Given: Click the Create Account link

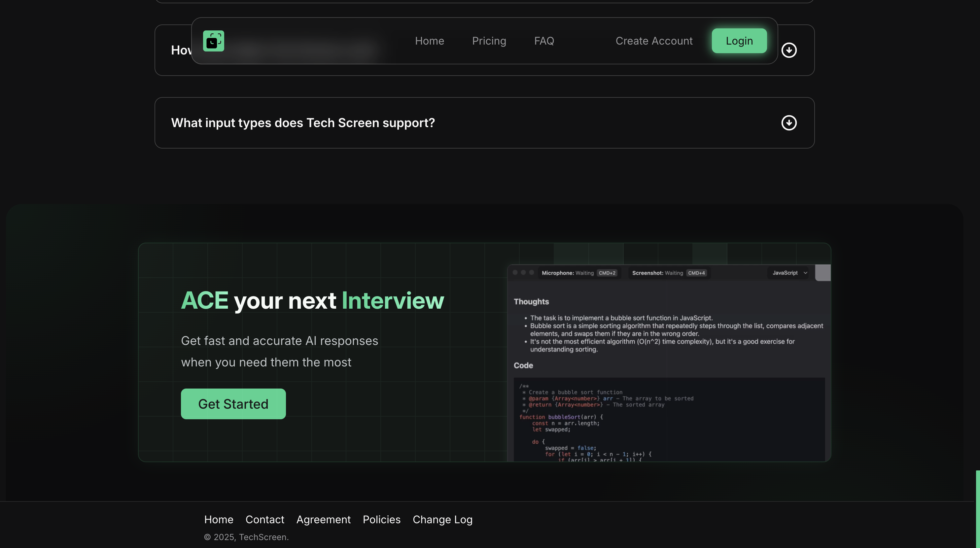Looking at the screenshot, I should pyautogui.click(x=654, y=41).
